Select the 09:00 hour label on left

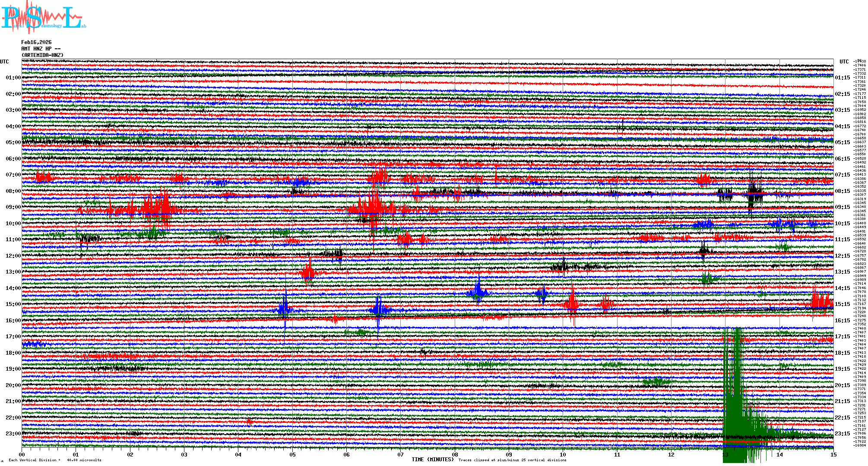click(x=13, y=207)
